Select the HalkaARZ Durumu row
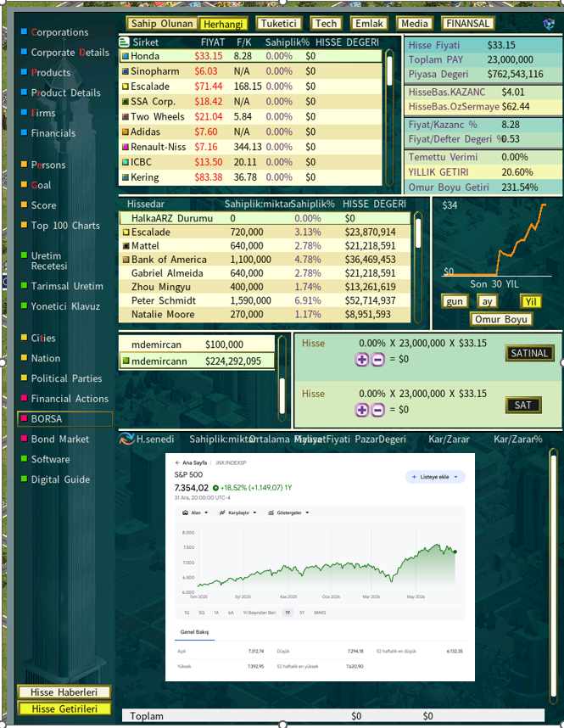This screenshot has height=728, width=564. (265, 218)
